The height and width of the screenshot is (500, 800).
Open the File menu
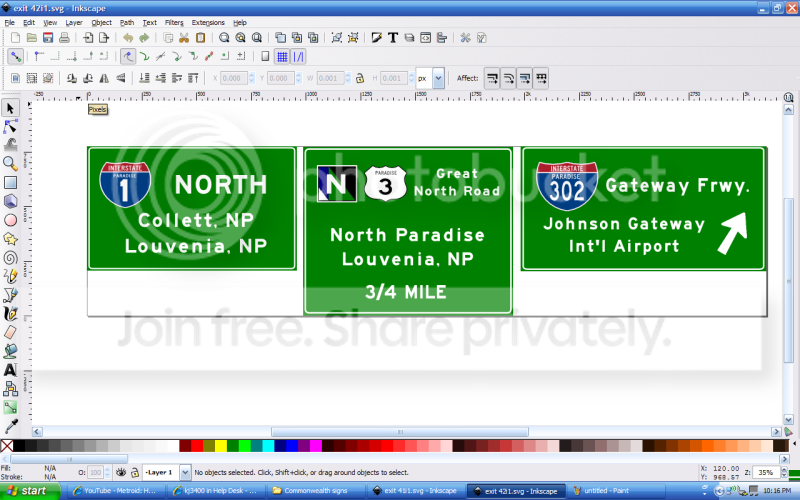coord(9,22)
